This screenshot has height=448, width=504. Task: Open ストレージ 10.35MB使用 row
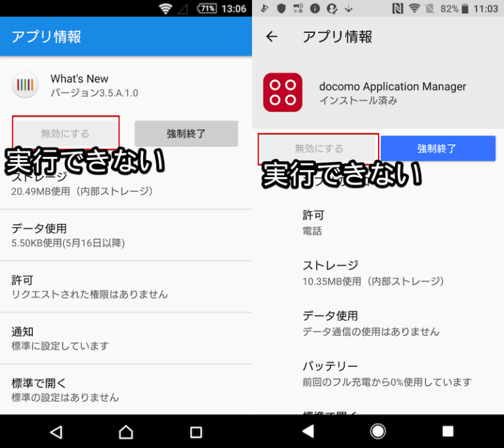tap(378, 273)
